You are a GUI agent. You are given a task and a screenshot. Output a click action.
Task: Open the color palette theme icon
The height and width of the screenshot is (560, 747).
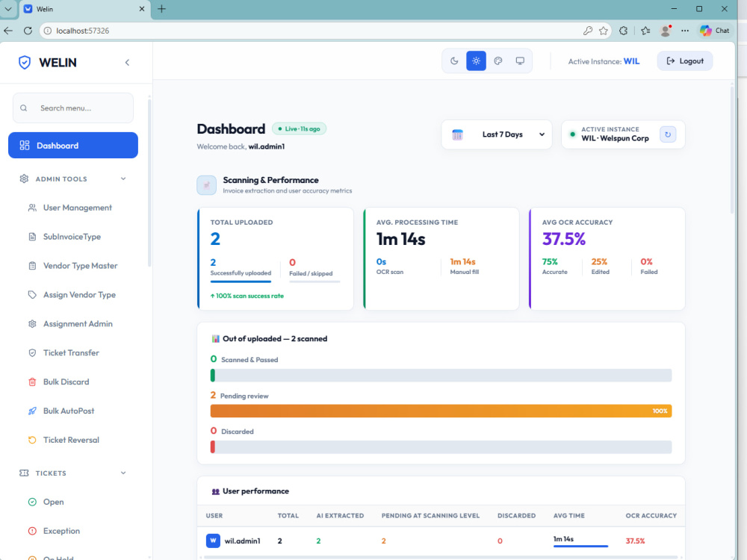498,61
